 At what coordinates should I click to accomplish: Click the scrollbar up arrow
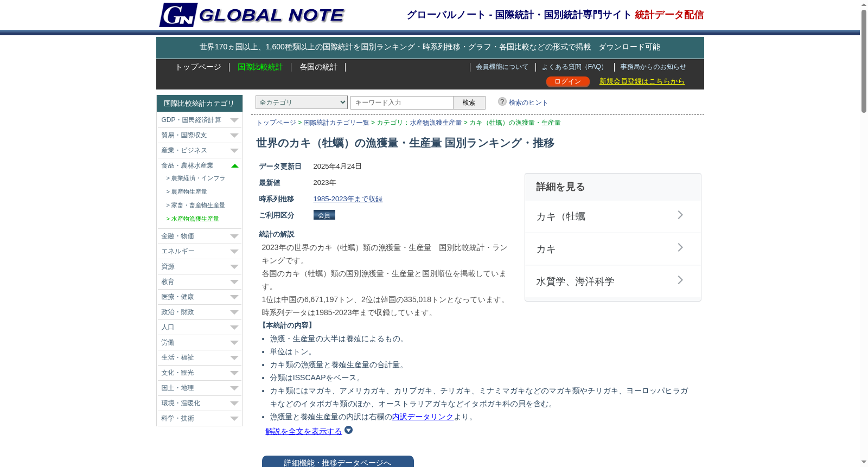pyautogui.click(x=864, y=4)
